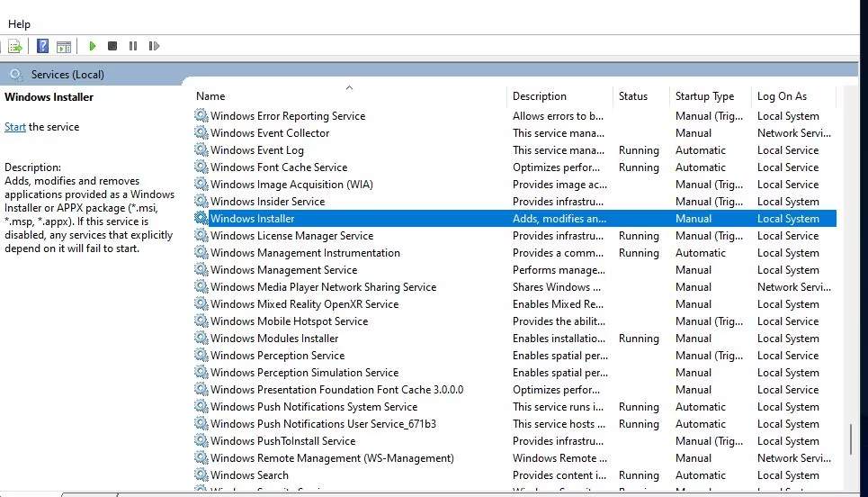Click gear icon for Windows Perception Simulation Service
Viewport: 868px width, 497px height.
(x=201, y=373)
